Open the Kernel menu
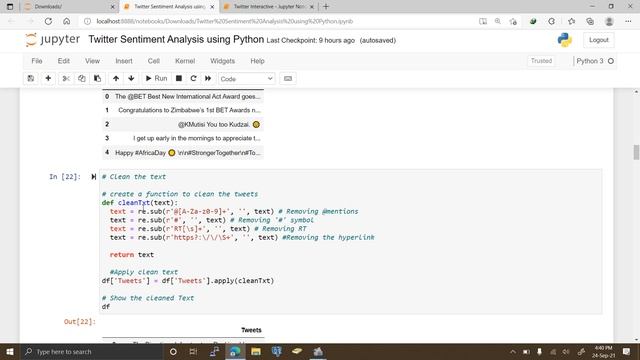Screen dimensions: 640x360 (x=185, y=61)
